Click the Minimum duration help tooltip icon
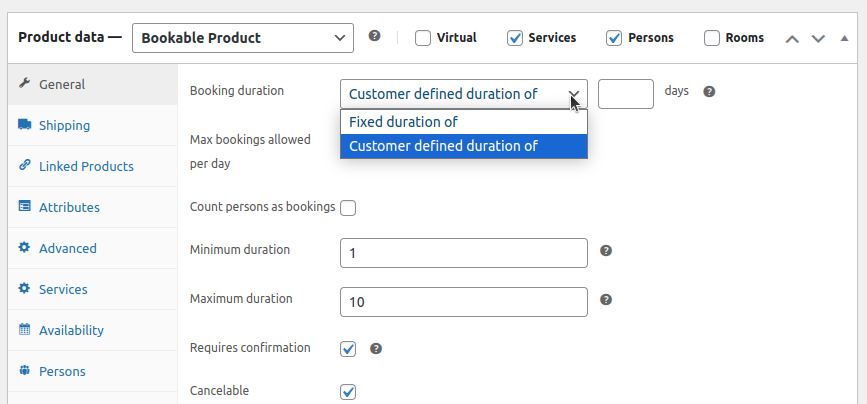The width and height of the screenshot is (867, 404). click(x=605, y=251)
